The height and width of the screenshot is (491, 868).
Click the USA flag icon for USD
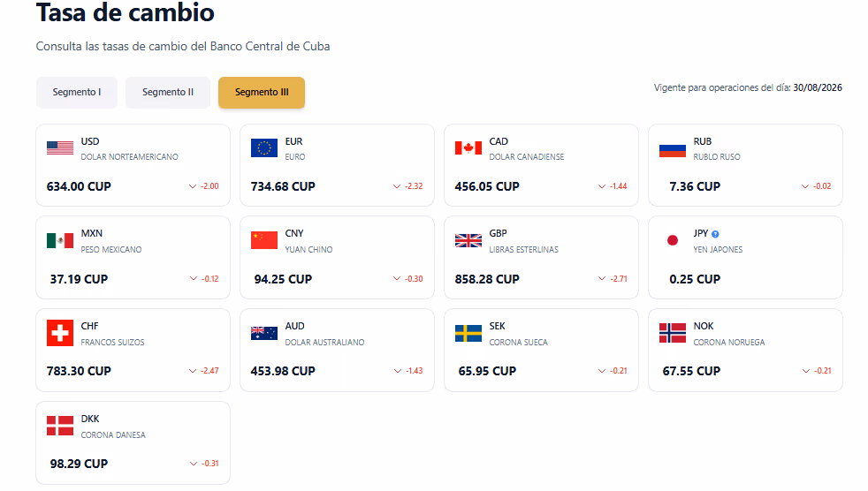point(60,148)
